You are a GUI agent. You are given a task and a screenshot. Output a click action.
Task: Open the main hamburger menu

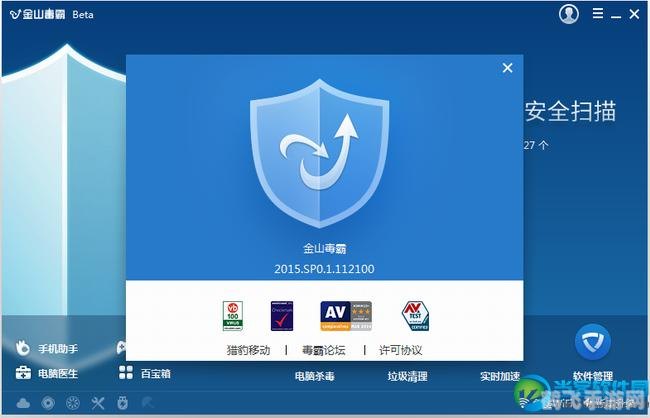(x=598, y=14)
